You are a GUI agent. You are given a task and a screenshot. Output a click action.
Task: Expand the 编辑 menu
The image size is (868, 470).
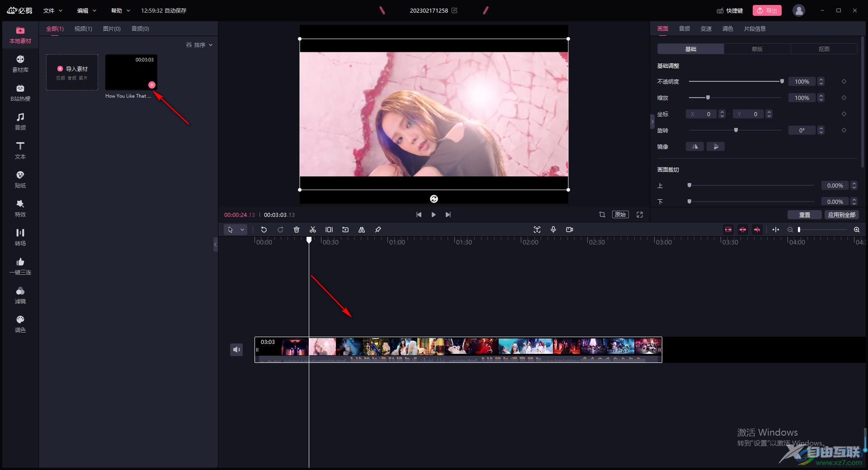[x=86, y=10]
